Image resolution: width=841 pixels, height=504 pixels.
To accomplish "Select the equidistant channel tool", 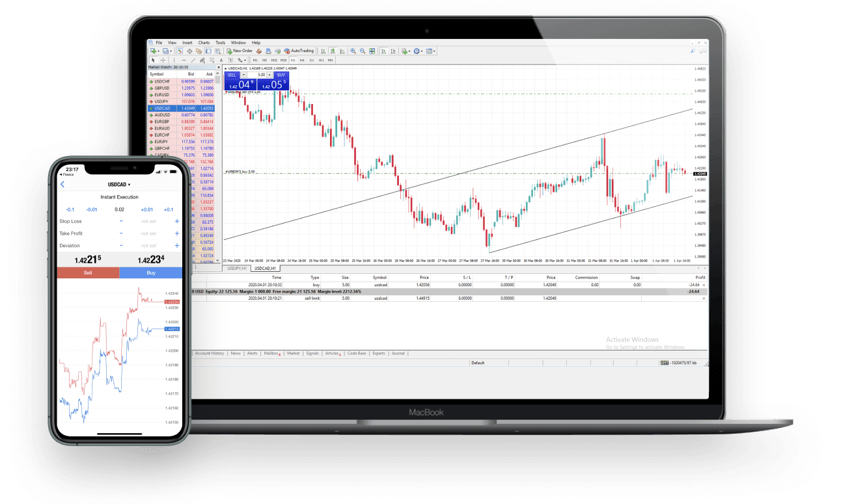I will 202,60.
